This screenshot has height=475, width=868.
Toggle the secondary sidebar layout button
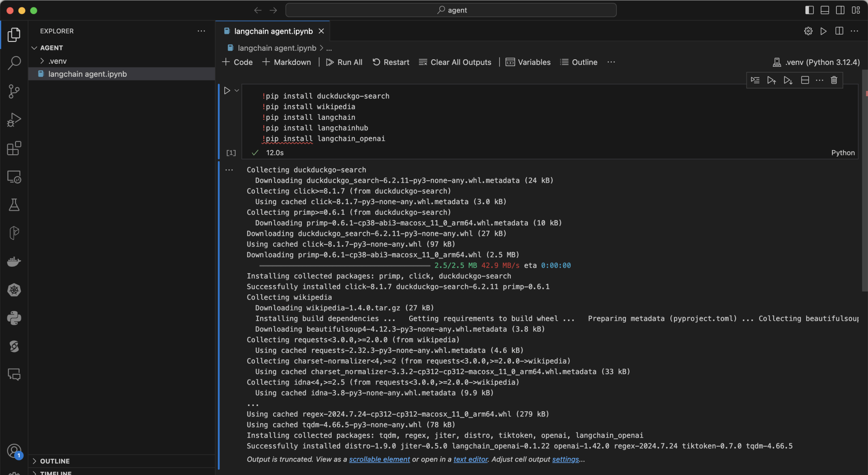tap(840, 10)
